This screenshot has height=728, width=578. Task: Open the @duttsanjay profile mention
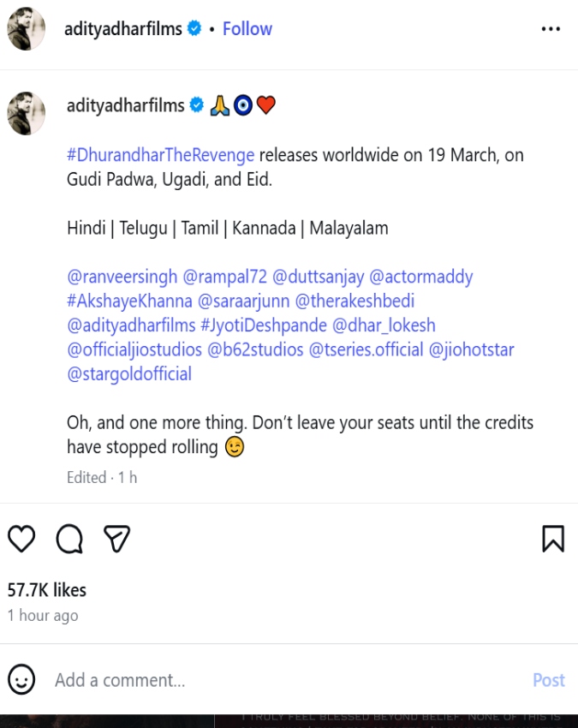click(x=319, y=277)
